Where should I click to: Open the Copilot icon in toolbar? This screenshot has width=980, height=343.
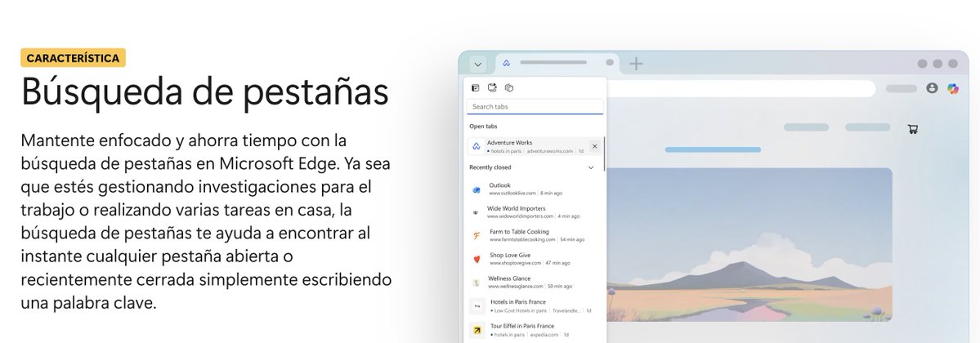(x=952, y=89)
